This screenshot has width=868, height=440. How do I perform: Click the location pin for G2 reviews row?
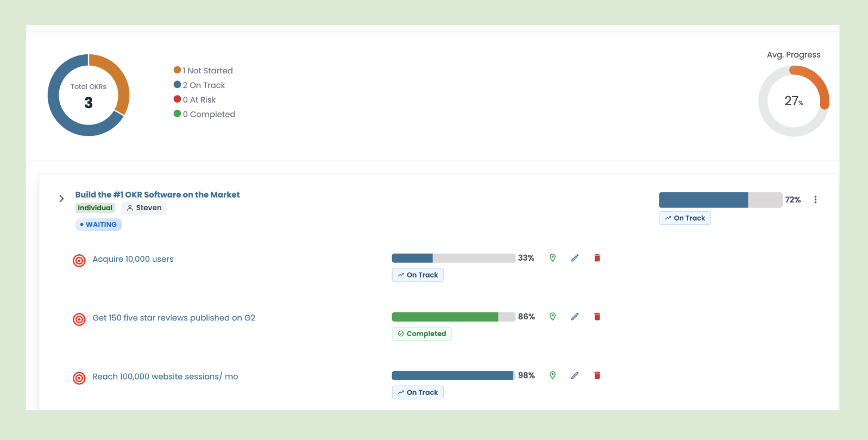coord(552,317)
